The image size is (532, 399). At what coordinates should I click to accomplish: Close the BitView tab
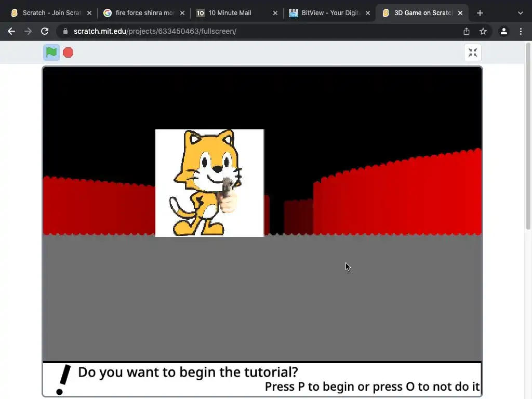368,13
